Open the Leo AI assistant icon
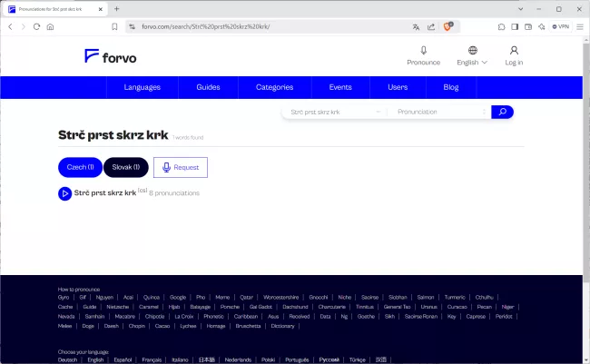Screen dimensions: 590x364 tap(542, 26)
